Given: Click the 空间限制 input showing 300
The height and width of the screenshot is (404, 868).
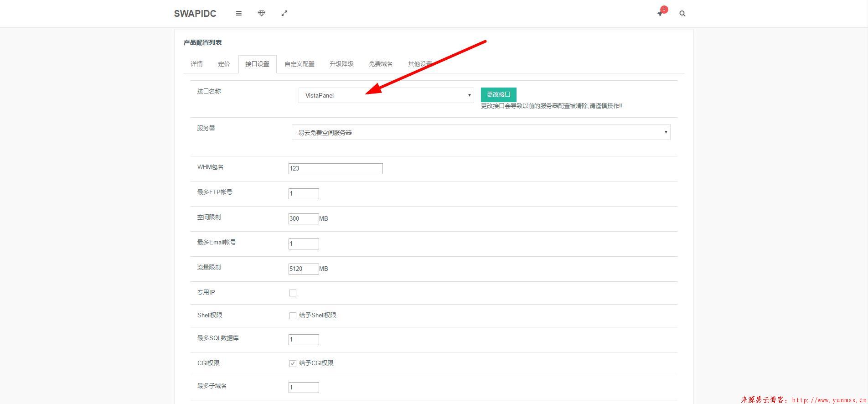Looking at the screenshot, I should 304,219.
